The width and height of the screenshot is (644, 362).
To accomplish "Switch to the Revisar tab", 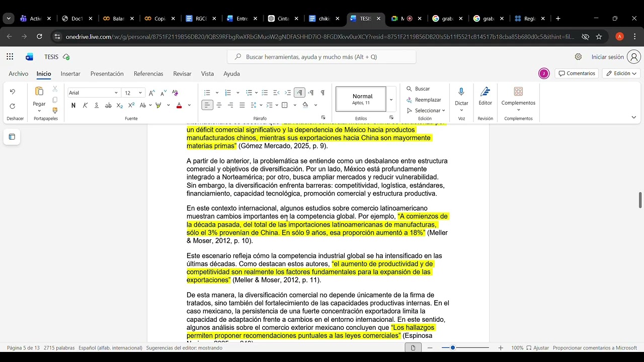I will point(182,74).
